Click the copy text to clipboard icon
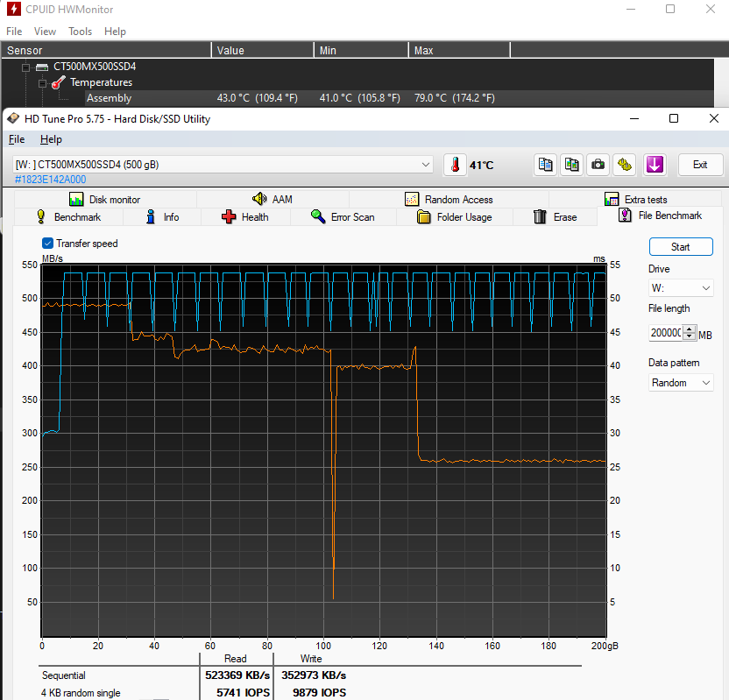Viewport: 729px width, 700px height. (545, 165)
